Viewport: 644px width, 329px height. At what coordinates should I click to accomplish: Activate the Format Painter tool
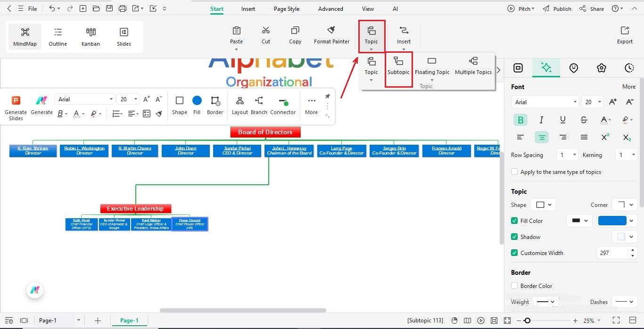pos(331,35)
